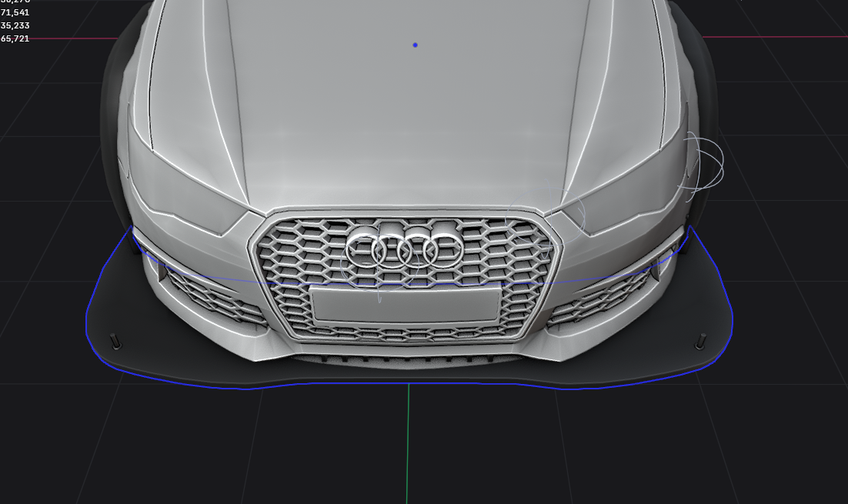Select the left splitter support rod
This screenshot has width=848, height=504.
(115, 342)
